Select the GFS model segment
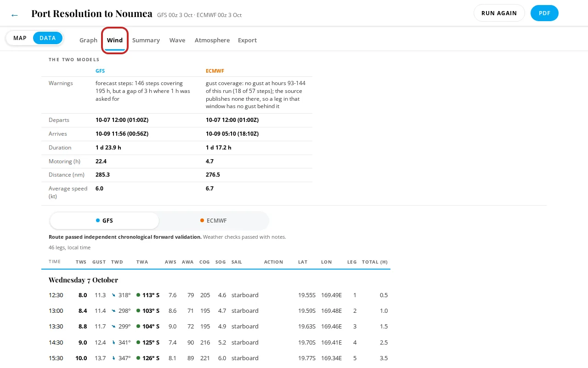The image size is (588, 368). pos(104,221)
